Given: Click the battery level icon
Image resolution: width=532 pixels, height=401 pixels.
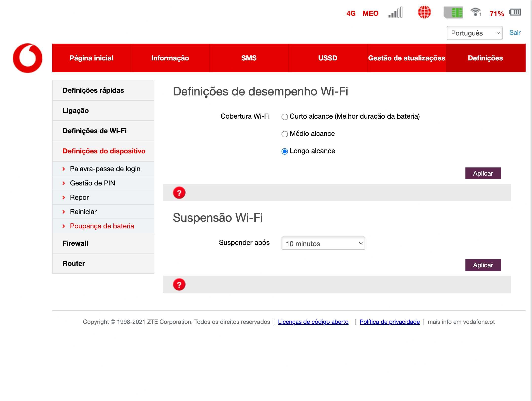Looking at the screenshot, I should click(515, 12).
